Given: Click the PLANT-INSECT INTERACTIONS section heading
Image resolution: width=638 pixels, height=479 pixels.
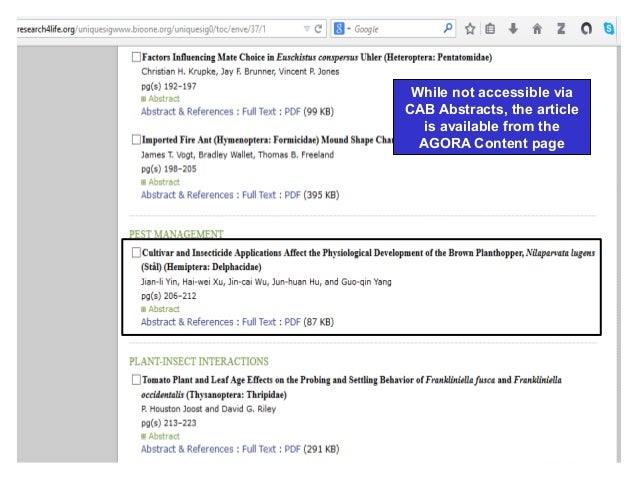Looking at the screenshot, I should click(x=199, y=361).
